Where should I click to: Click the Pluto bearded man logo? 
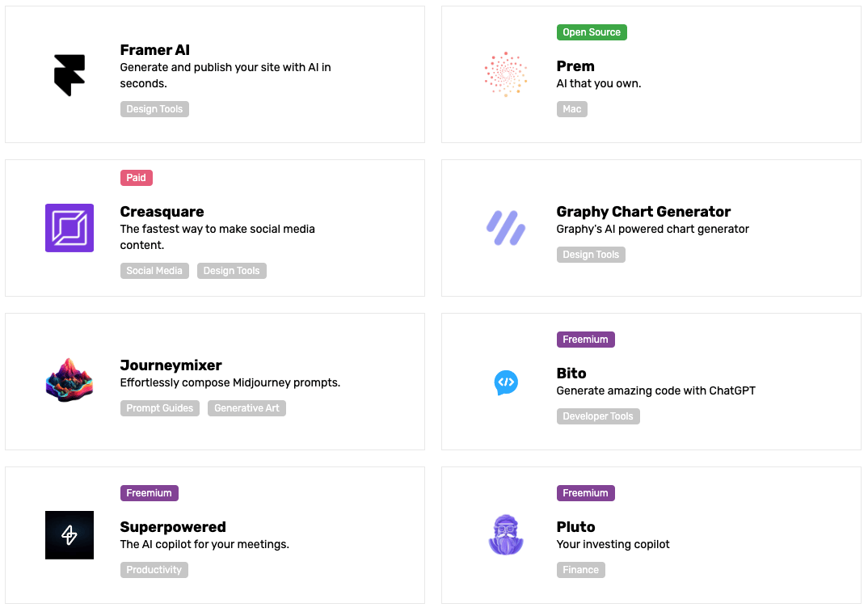[x=506, y=535]
